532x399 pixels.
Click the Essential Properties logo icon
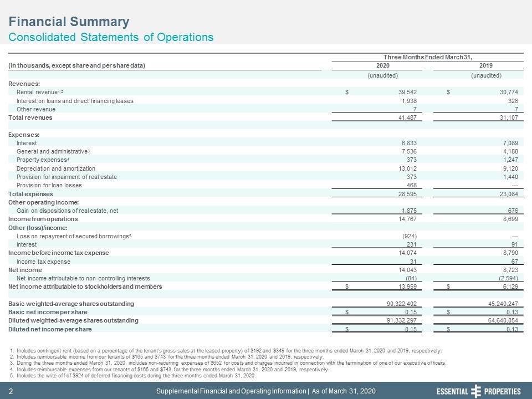click(477, 391)
